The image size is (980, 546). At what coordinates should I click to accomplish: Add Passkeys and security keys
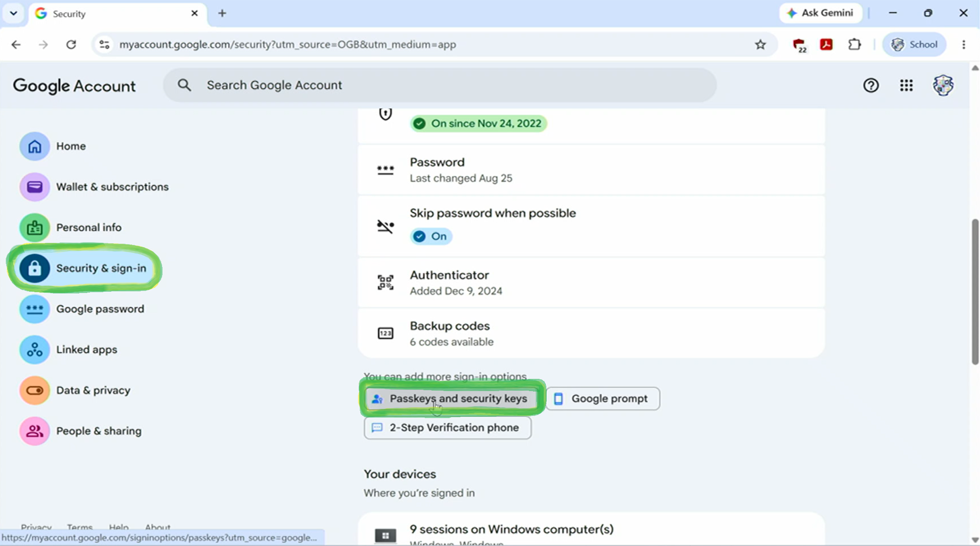tap(451, 398)
